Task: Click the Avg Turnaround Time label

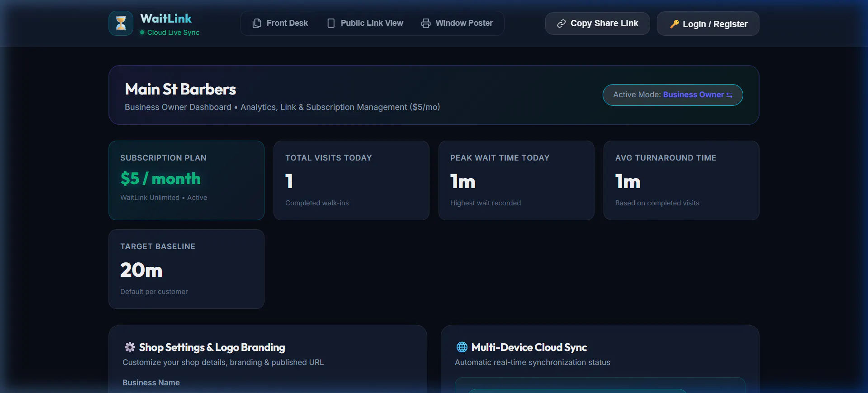Action: click(x=666, y=158)
